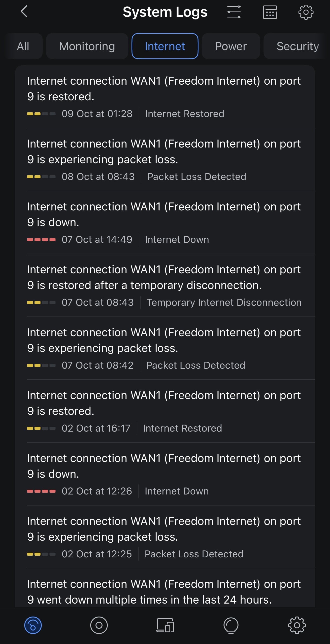Screen dimensions: 330x644
Task: Open the log filter sliders icon
Action: [234, 12]
